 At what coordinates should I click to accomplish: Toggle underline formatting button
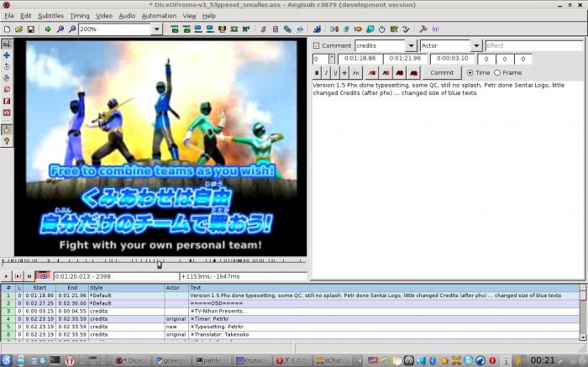point(335,73)
